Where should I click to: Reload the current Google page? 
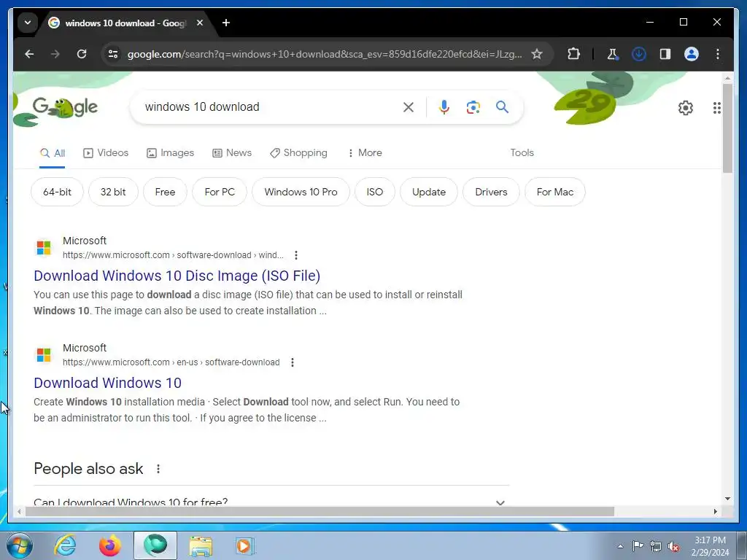tap(82, 54)
